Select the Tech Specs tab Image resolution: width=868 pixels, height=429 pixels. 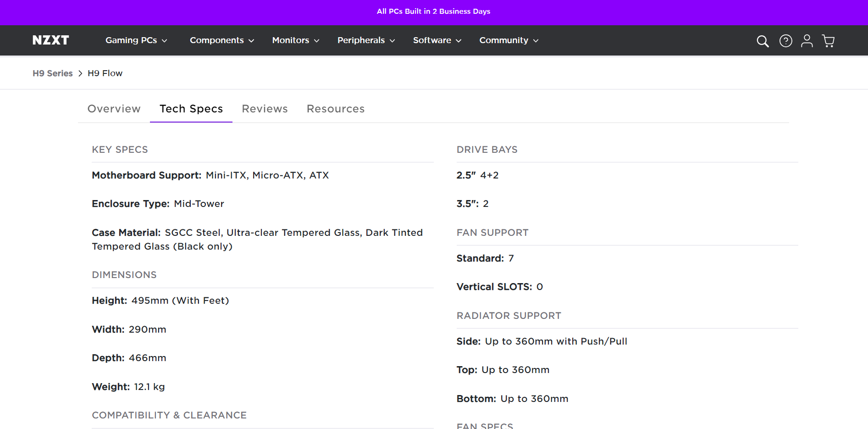[191, 109]
